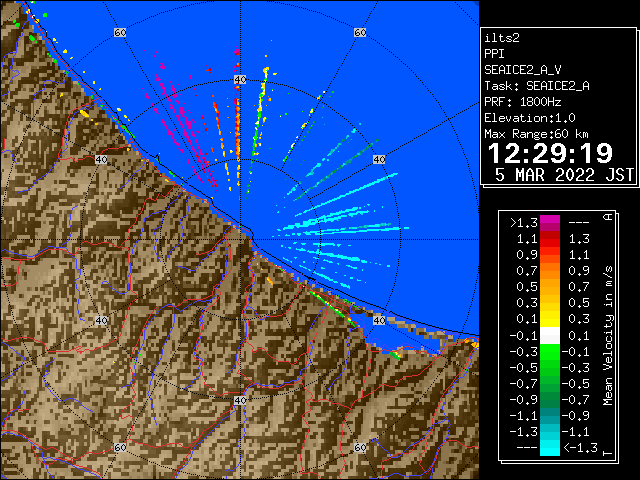Screen dimensions: 640x480
Task: Click the '40' range label on the northeast ocean
Action: pos(379,160)
